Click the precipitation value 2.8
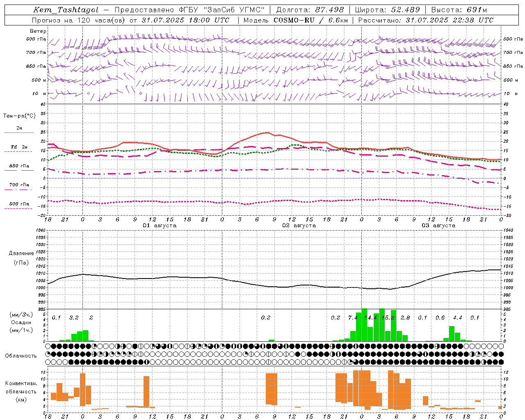This screenshot has width=525, height=420. pos(405,318)
